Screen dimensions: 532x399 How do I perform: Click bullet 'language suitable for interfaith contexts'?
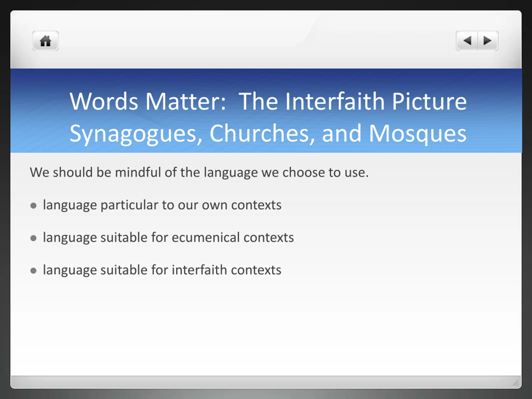click(x=162, y=270)
